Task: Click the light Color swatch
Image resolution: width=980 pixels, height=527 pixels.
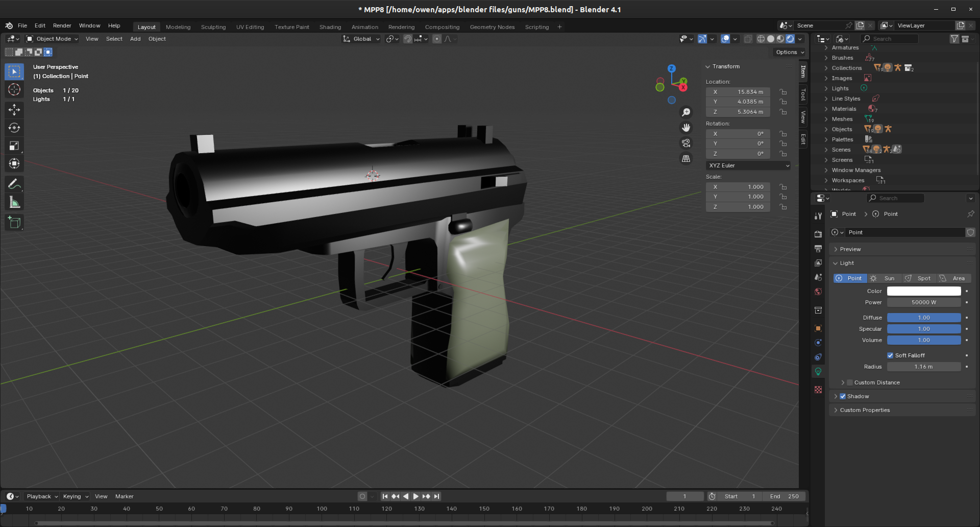Action: (x=924, y=291)
